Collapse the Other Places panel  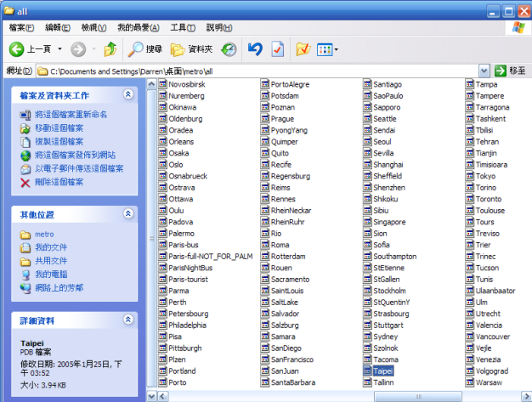click(x=128, y=213)
